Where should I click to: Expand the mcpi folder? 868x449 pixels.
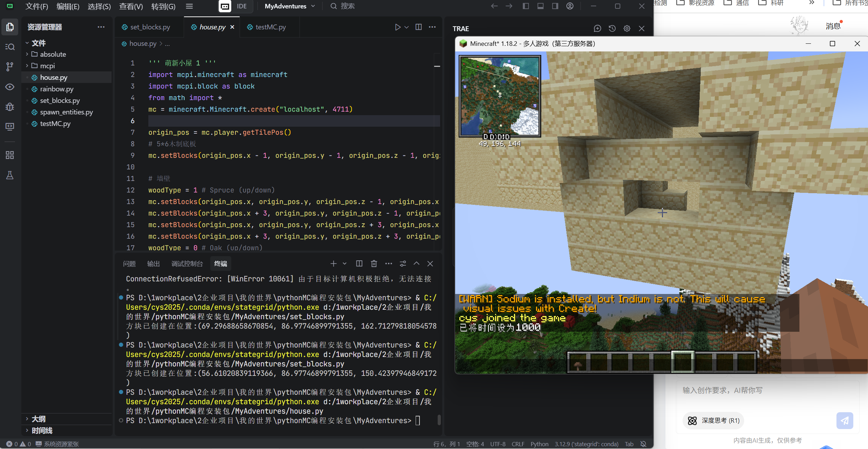coord(66,66)
